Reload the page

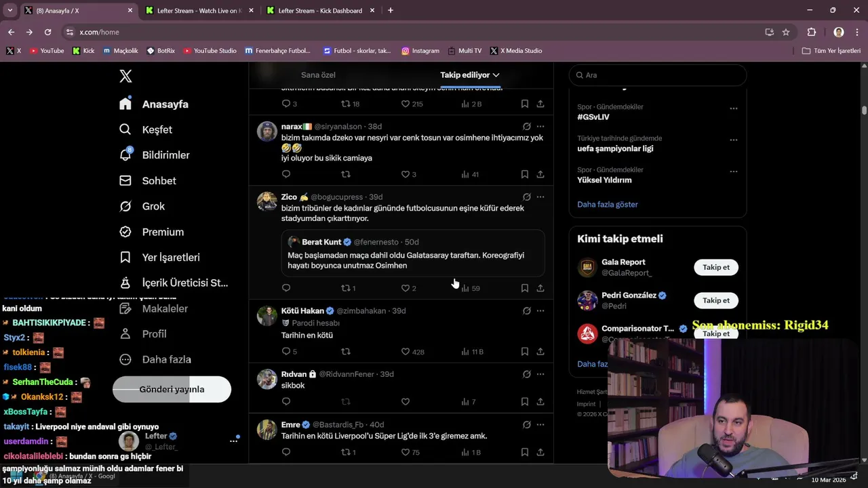[47, 32]
